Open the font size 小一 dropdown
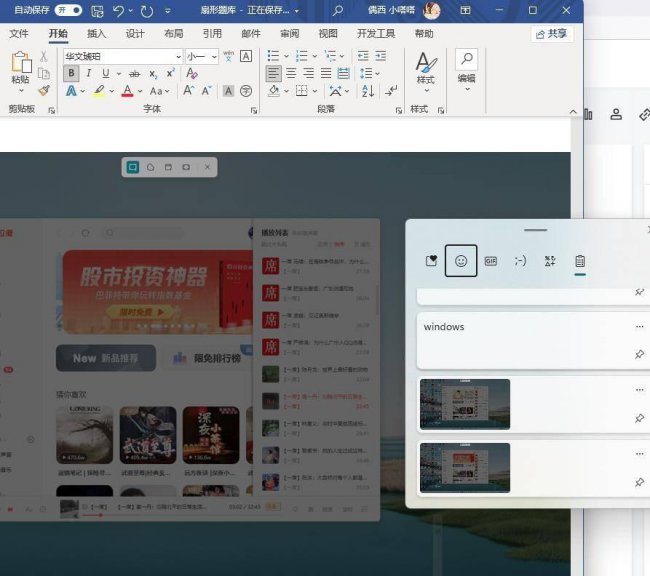Image resolution: width=650 pixels, height=576 pixels. point(214,57)
